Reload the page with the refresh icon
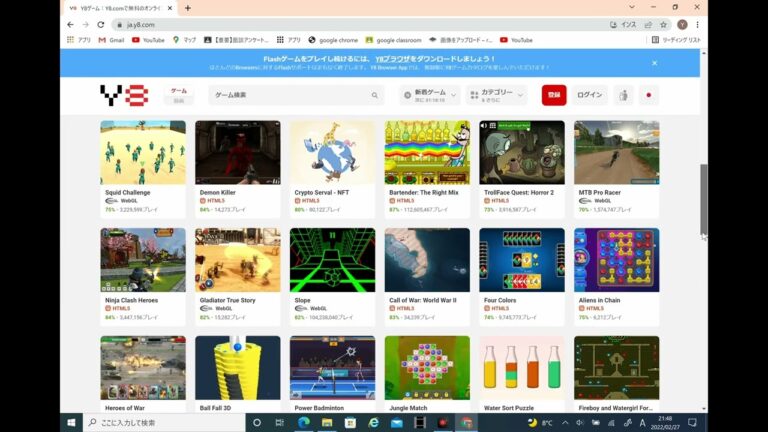The height and width of the screenshot is (432, 768). pyautogui.click(x=101, y=24)
